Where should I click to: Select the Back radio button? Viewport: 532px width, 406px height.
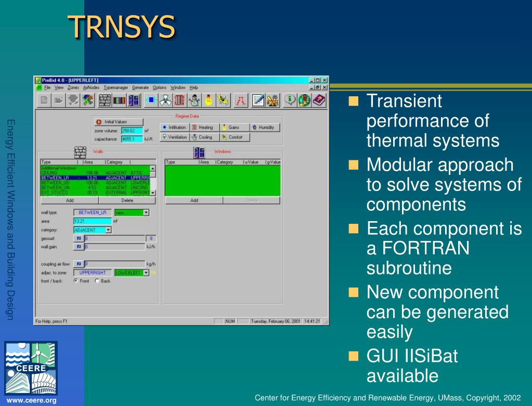(97, 281)
